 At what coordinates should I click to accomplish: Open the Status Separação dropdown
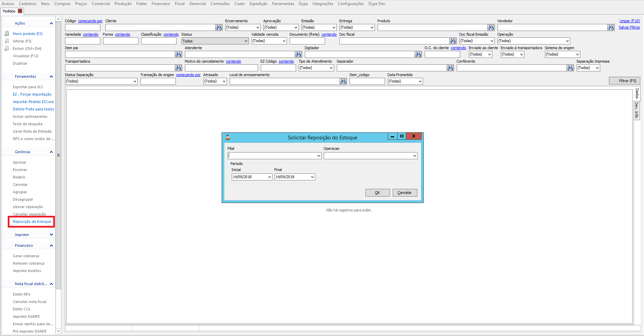pos(135,81)
